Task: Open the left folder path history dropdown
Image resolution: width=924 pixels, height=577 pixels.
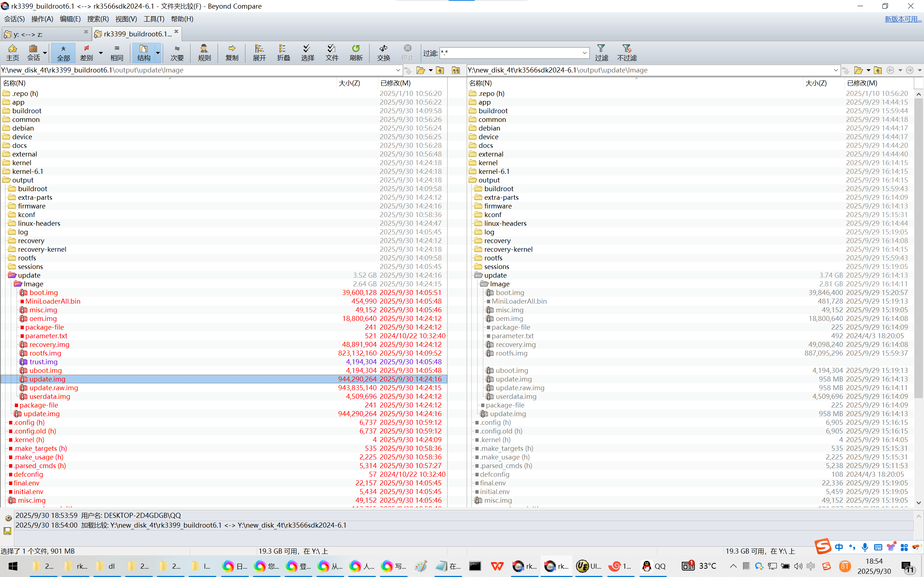Action: [398, 70]
